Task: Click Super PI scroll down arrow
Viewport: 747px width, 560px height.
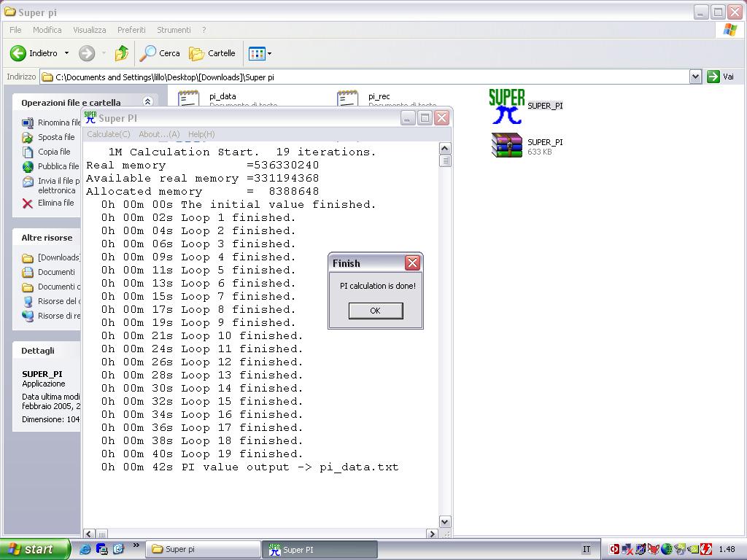Action: pos(444,522)
